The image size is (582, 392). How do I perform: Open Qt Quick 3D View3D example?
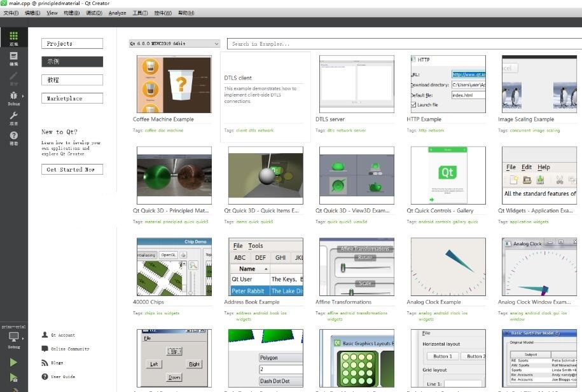click(357, 175)
